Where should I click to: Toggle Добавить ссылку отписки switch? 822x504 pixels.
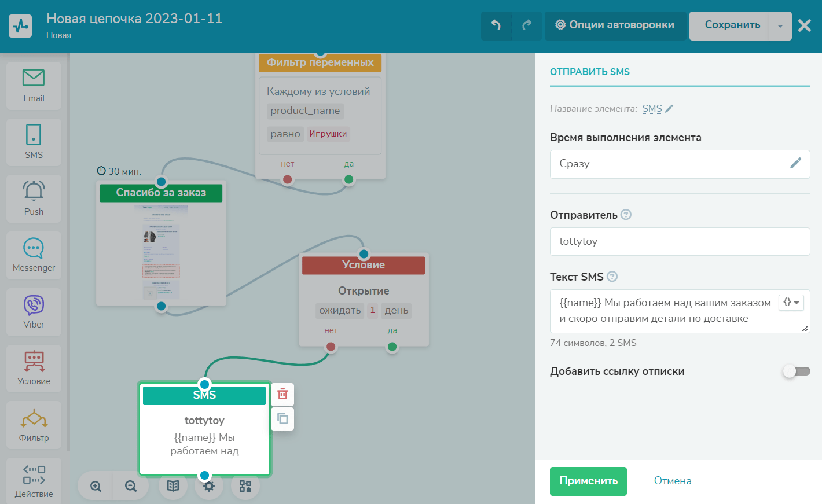(x=796, y=371)
